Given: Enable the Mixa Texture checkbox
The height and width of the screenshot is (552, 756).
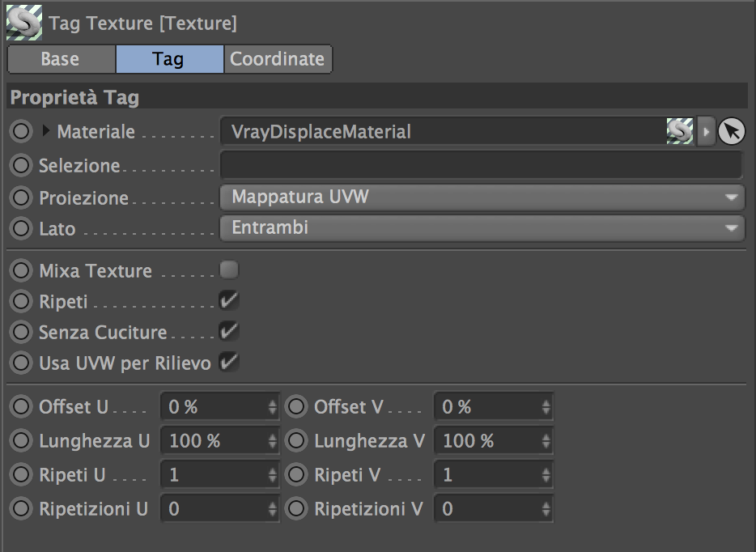Looking at the screenshot, I should click(x=229, y=270).
